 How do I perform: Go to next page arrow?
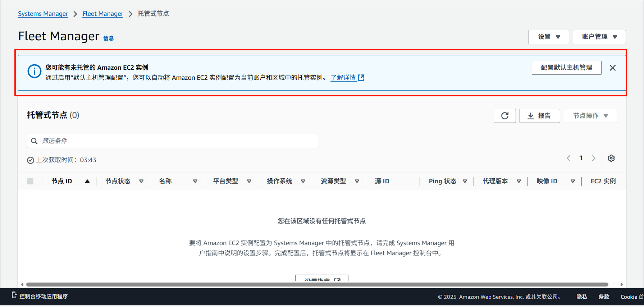(594, 158)
